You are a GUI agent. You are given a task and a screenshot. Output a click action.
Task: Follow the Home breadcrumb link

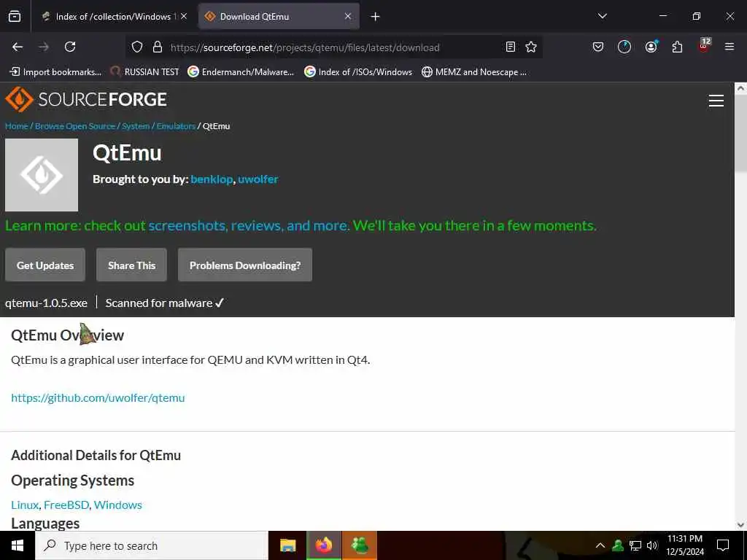(17, 126)
